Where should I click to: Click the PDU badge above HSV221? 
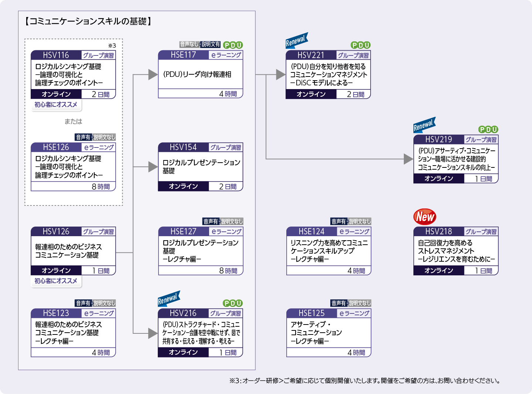pos(361,45)
